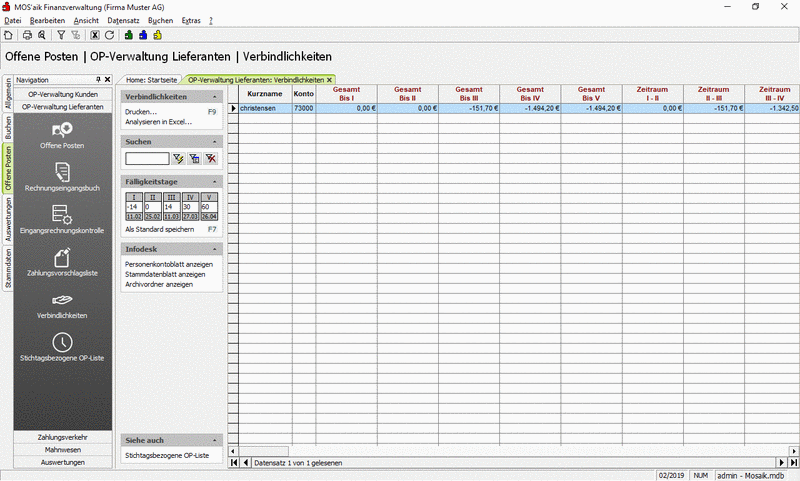Image resolution: width=800 pixels, height=481 pixels.
Task: Click Personenkontoblatt anzeigen
Action: [x=169, y=264]
